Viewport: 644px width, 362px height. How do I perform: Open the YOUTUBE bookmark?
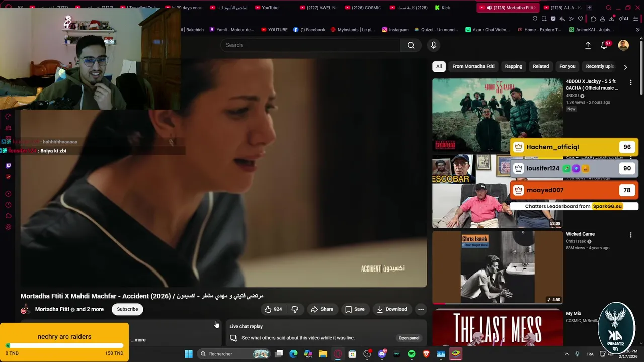274,30
